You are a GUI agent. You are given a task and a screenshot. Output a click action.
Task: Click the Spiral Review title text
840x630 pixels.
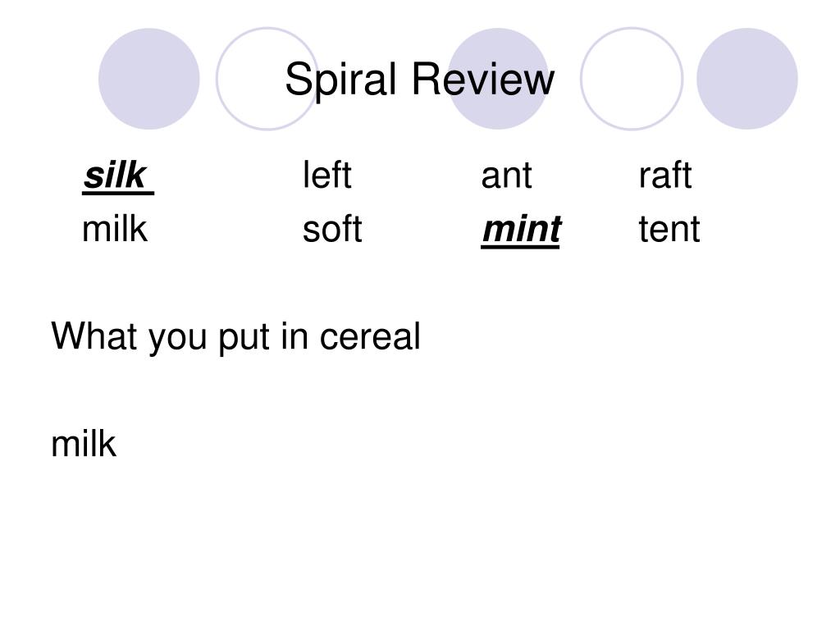coord(419,80)
